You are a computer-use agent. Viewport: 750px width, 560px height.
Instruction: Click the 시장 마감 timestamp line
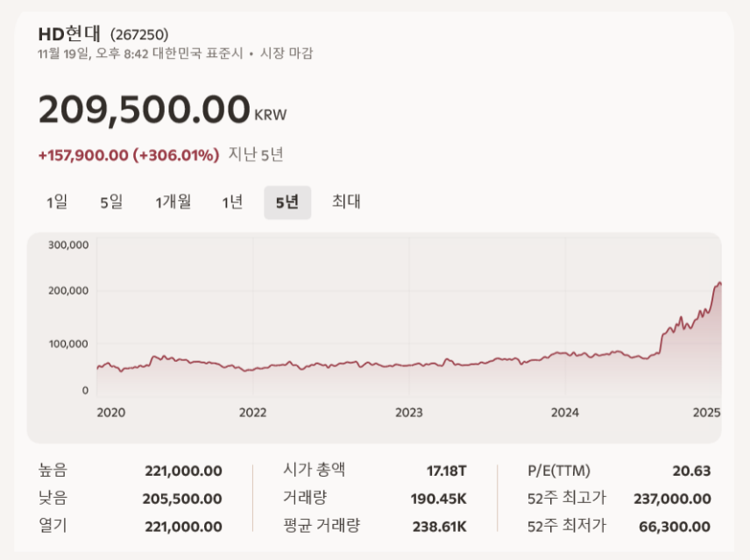[x=175, y=53]
